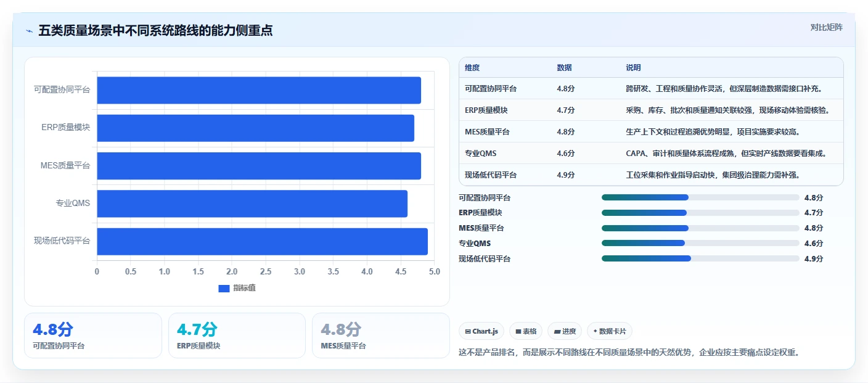
Task: Click the 4.9分 value in the table
Action: [566, 175]
